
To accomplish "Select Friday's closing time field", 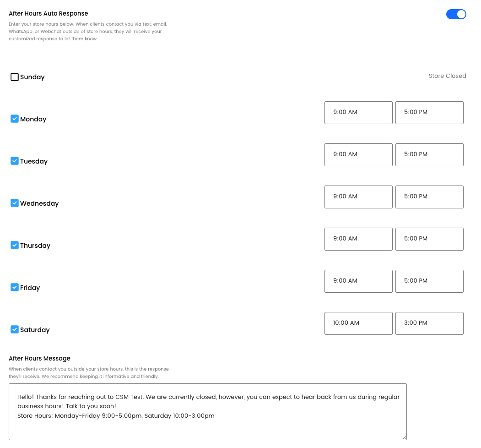I will (429, 281).
